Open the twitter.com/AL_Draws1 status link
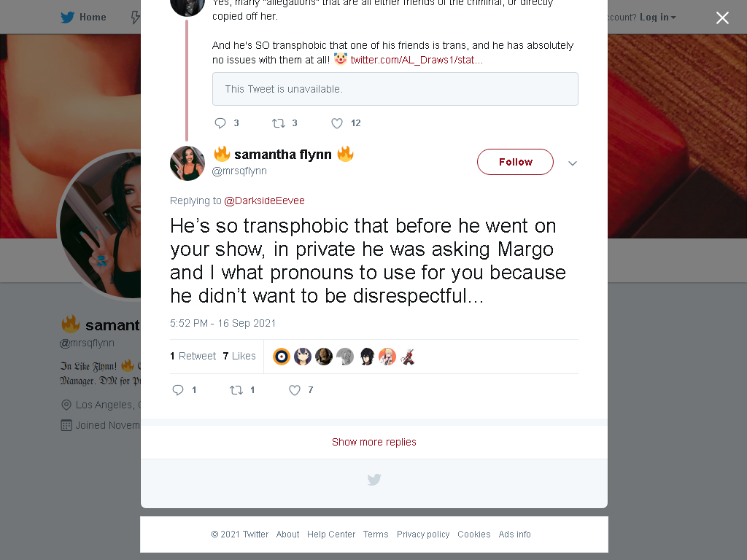Image resolution: width=747 pixels, height=560 pixels. (417, 60)
